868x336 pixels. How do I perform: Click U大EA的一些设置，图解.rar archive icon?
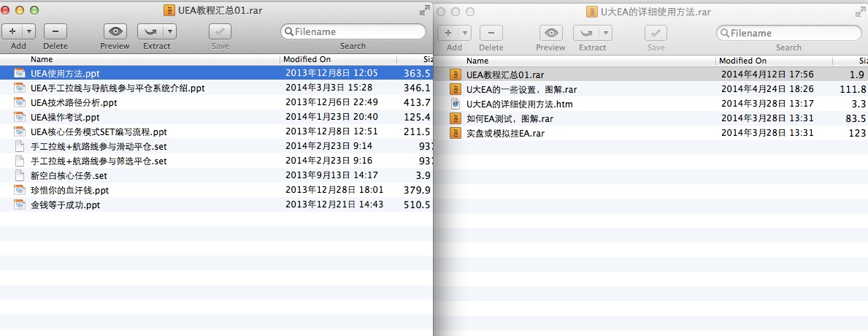coord(456,89)
